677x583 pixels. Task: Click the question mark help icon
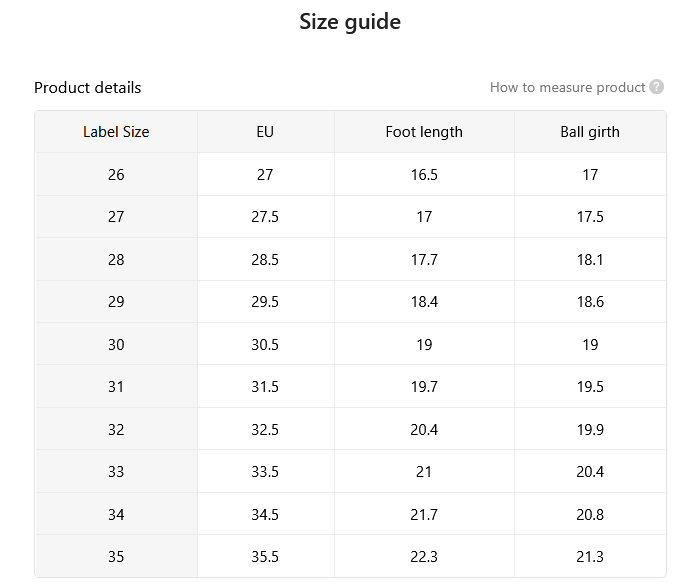coord(656,87)
